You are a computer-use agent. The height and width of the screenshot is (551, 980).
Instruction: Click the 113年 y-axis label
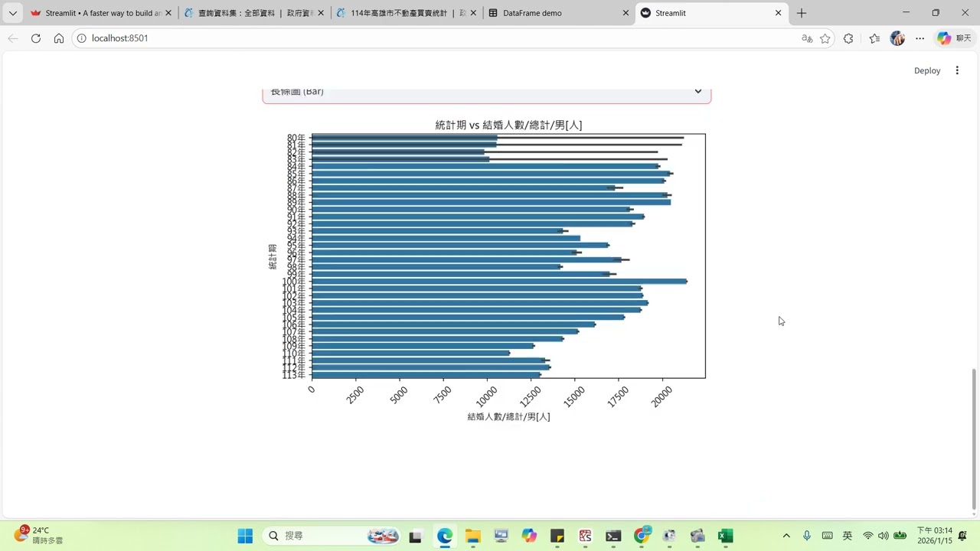pyautogui.click(x=293, y=375)
